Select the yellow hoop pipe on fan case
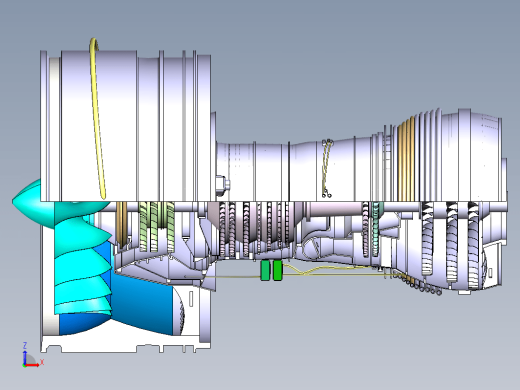 pos(97,118)
